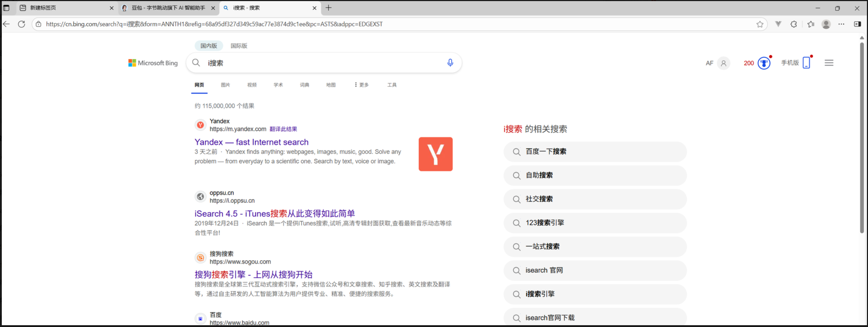Open the browser extensions icon

793,24
